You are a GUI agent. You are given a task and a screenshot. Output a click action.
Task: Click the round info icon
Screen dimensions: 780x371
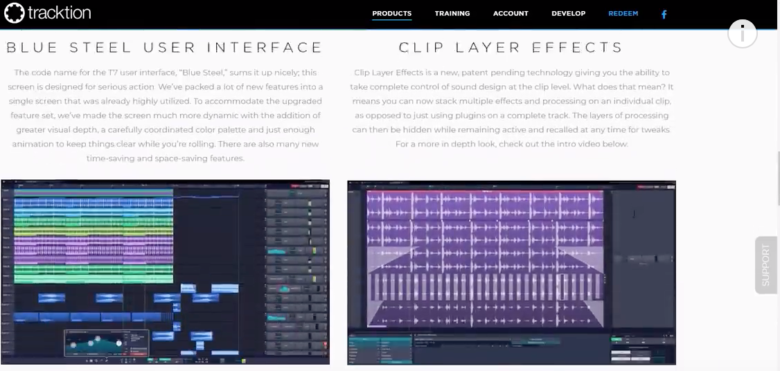[742, 34]
